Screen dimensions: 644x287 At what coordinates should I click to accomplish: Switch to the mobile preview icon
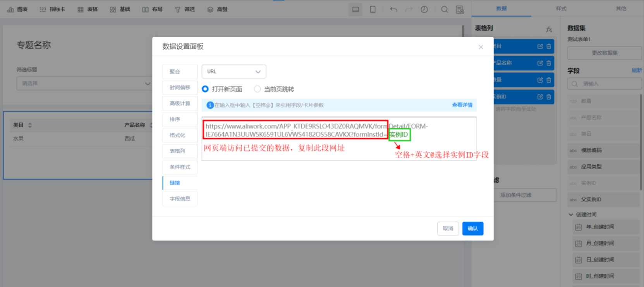pos(373,9)
